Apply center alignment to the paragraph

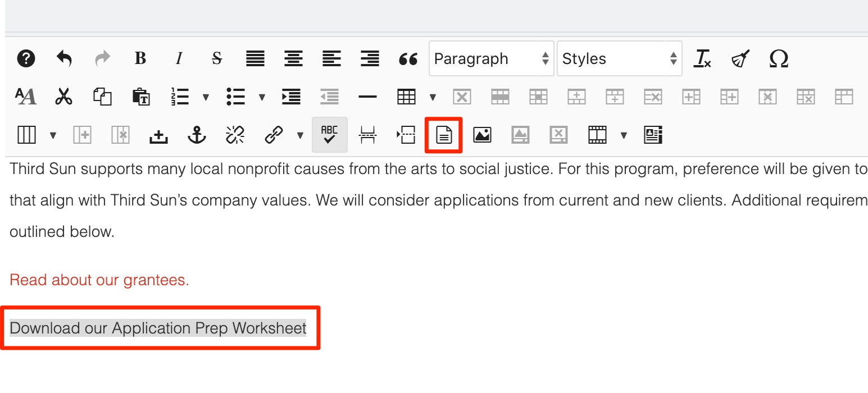click(293, 58)
